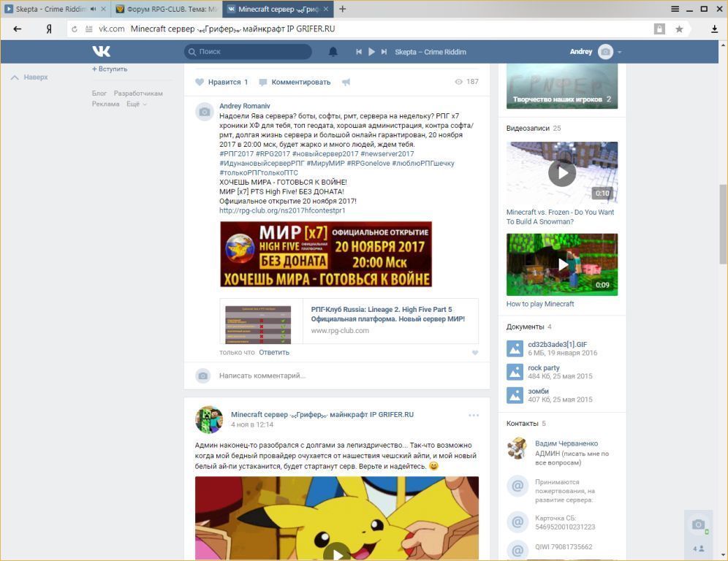
Task: Open the Видеозаписи section header
Action: click(x=534, y=128)
